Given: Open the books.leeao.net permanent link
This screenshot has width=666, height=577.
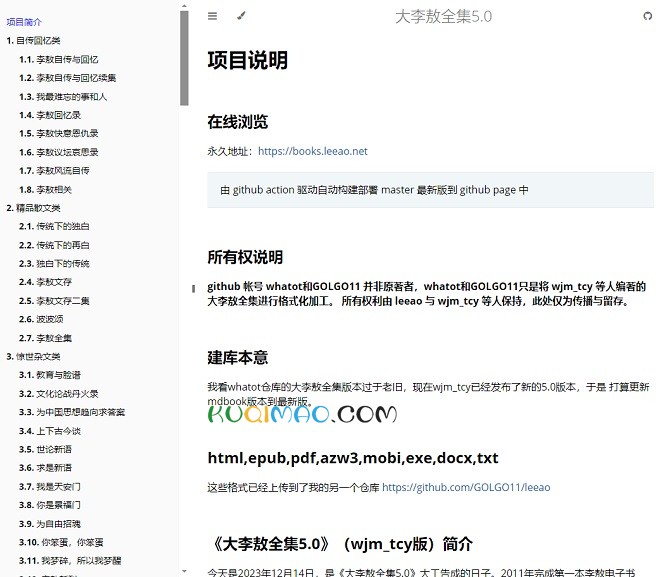Looking at the screenshot, I should (x=313, y=151).
